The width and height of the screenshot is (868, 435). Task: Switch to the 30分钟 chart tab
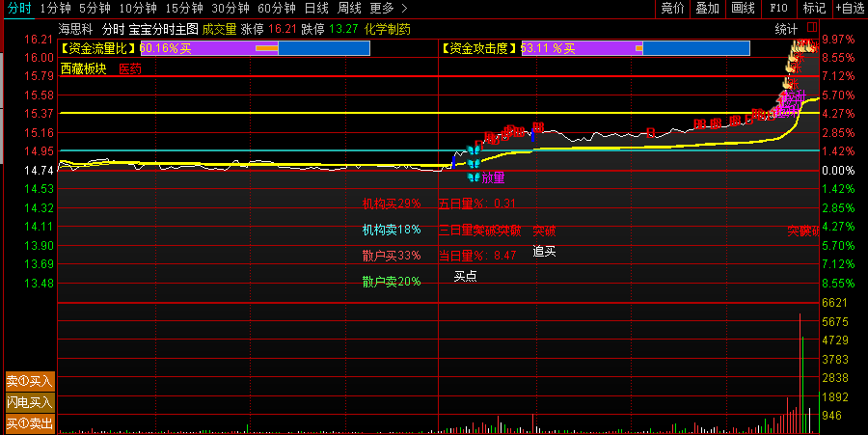click(231, 9)
